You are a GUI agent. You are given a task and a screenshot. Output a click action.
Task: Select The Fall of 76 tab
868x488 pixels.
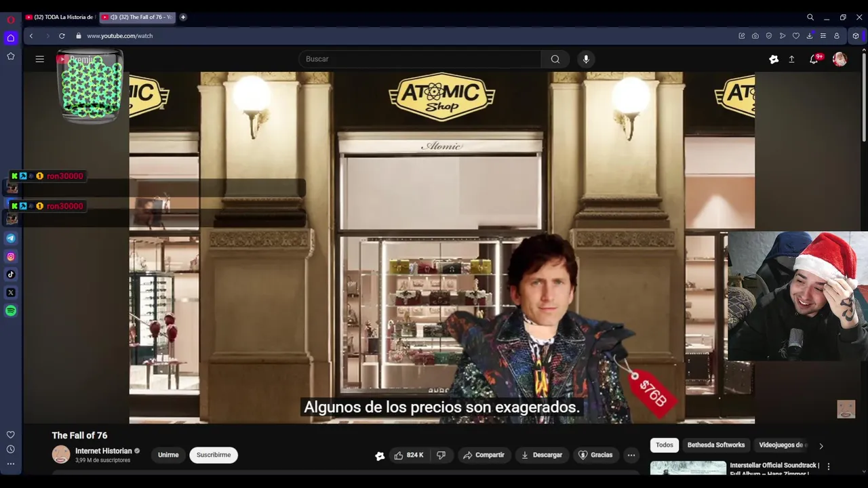[x=138, y=17]
